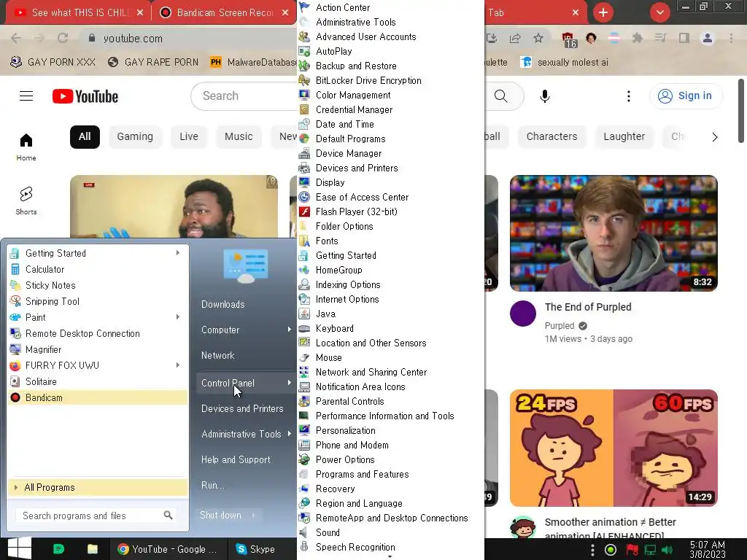Select the Music category chip
Image resolution: width=747 pixels, height=560 pixels.
tap(239, 136)
